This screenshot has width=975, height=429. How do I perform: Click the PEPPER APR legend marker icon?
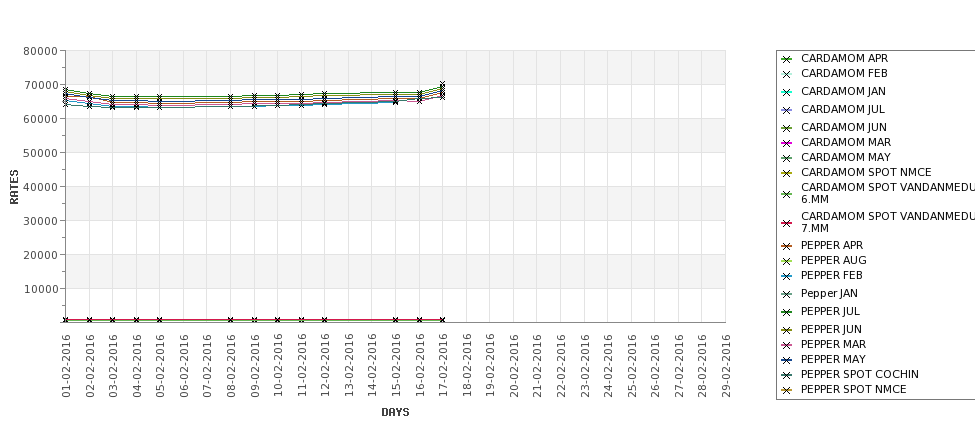tap(786, 246)
